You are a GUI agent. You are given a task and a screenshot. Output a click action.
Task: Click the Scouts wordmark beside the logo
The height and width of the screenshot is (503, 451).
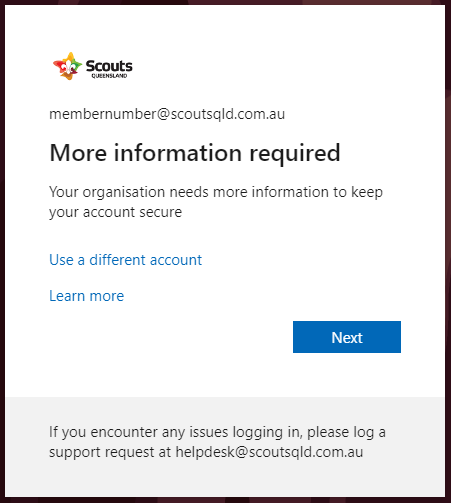pos(109,66)
